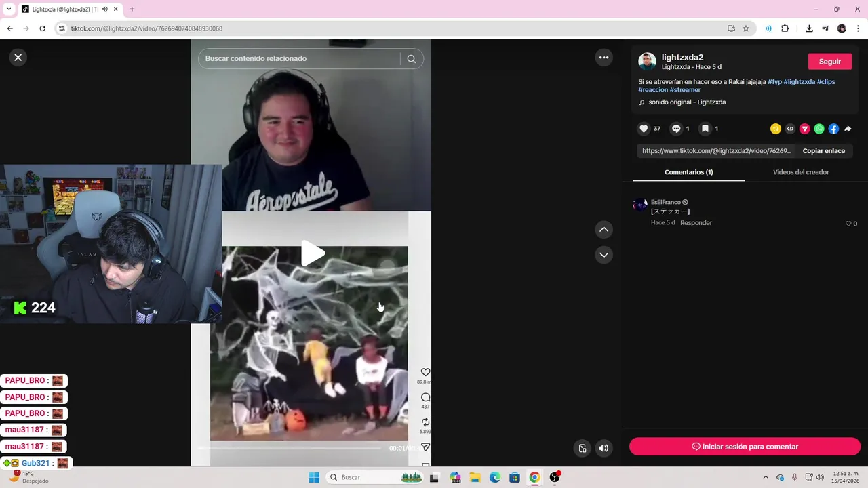Like the video with the heart icon (37)
Image resolution: width=868 pixels, height=488 pixels.
644,129
